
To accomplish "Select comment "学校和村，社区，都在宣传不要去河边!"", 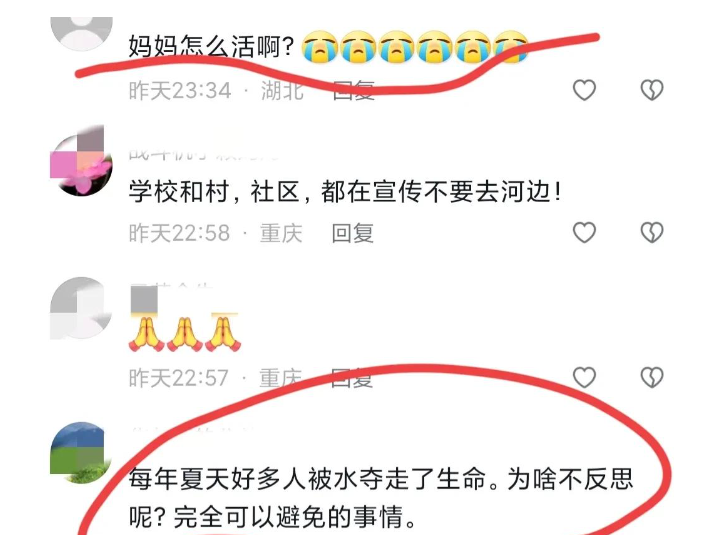I will point(345,191).
